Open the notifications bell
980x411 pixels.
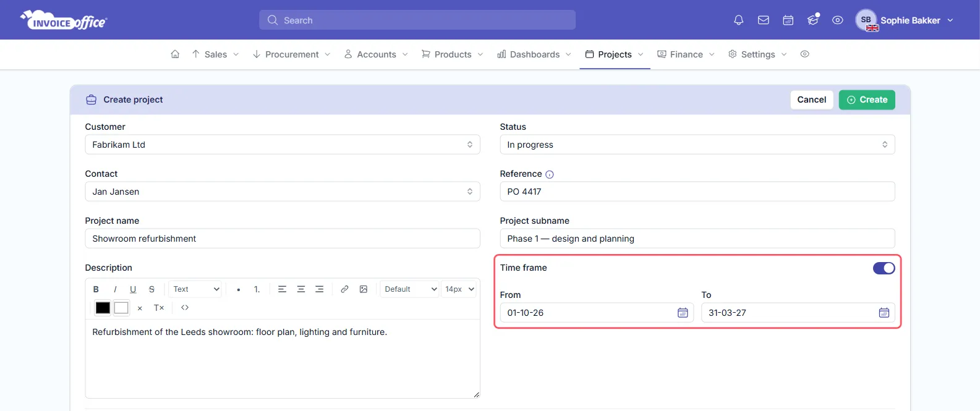[x=738, y=20]
